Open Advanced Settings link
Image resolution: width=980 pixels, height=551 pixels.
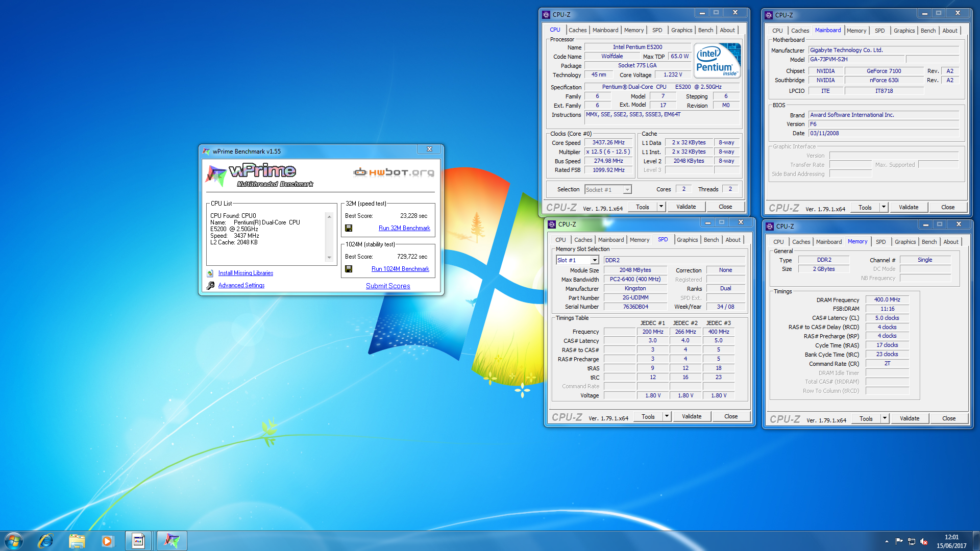tap(241, 286)
